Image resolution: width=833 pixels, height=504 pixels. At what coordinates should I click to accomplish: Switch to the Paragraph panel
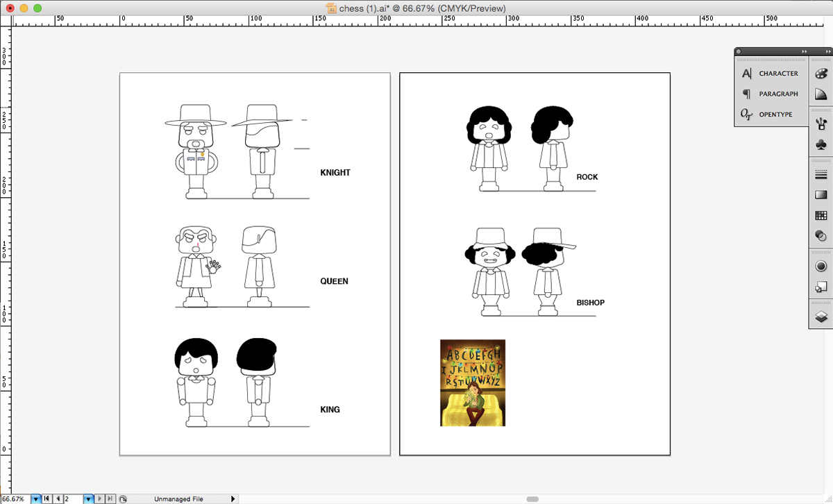771,94
